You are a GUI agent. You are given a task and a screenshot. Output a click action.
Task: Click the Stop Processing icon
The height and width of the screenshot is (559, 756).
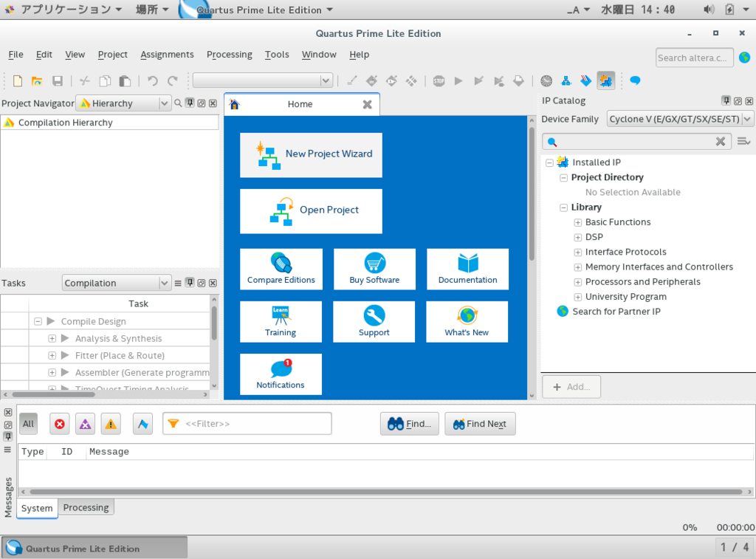tap(439, 80)
